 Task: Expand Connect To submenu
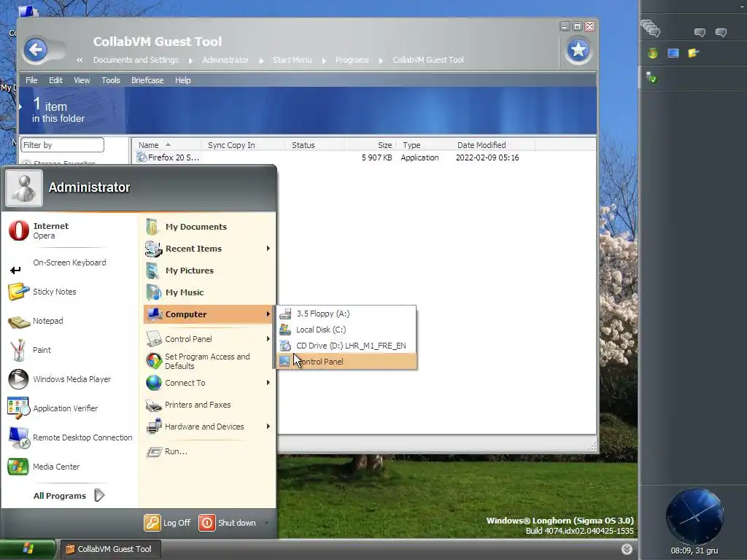coord(268,383)
